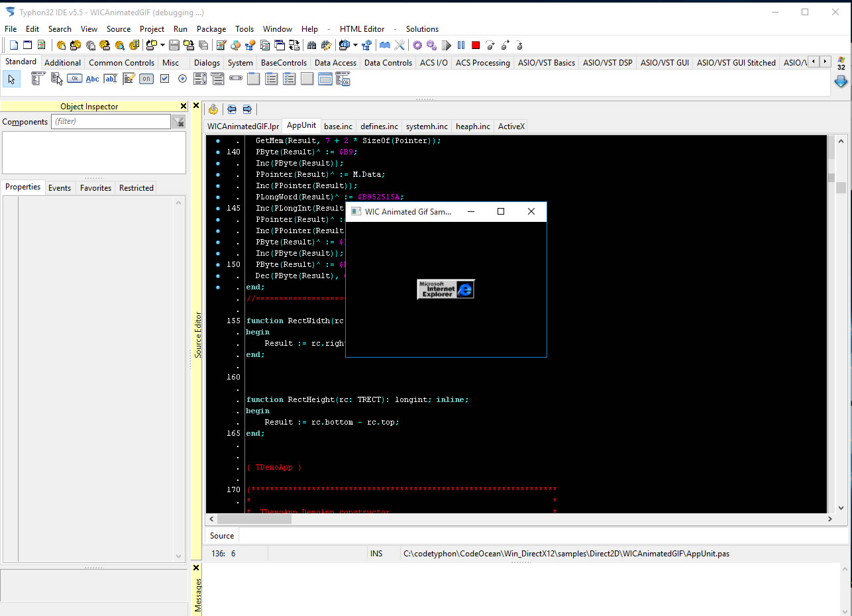Jump back in source editor history
The height and width of the screenshot is (616, 852).
pyautogui.click(x=231, y=109)
